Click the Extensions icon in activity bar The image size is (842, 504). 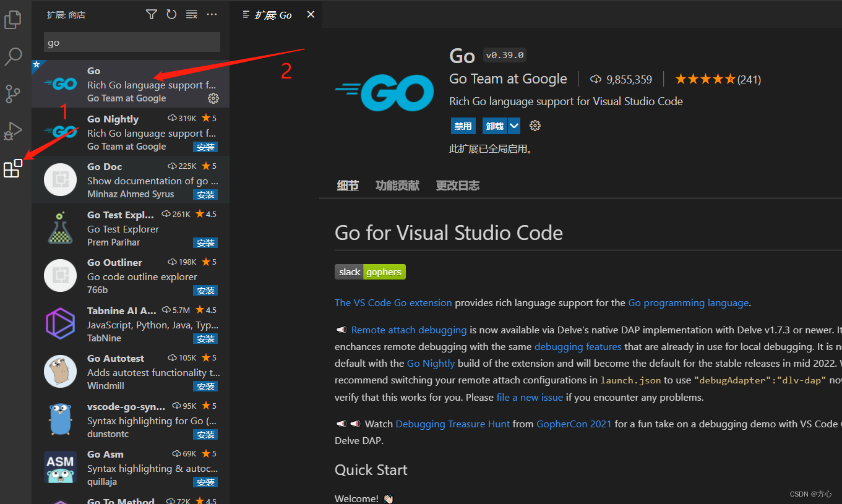13,168
